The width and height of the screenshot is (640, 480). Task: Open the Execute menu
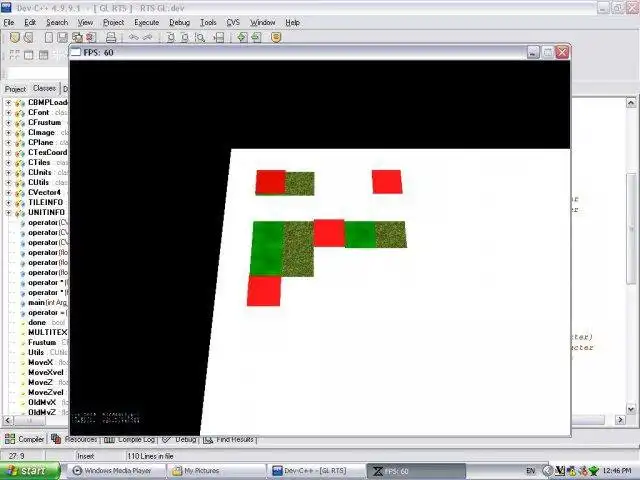coord(147,22)
